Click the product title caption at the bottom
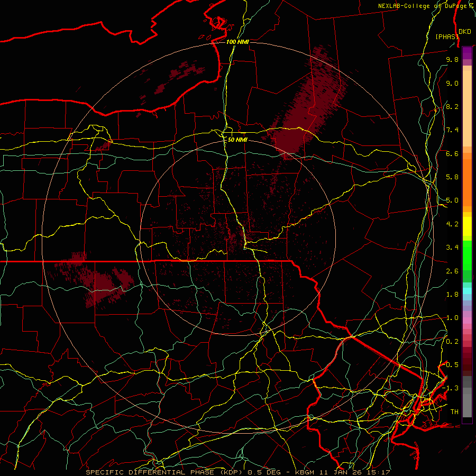Viewport: 476px width, 476px height. (x=237, y=472)
